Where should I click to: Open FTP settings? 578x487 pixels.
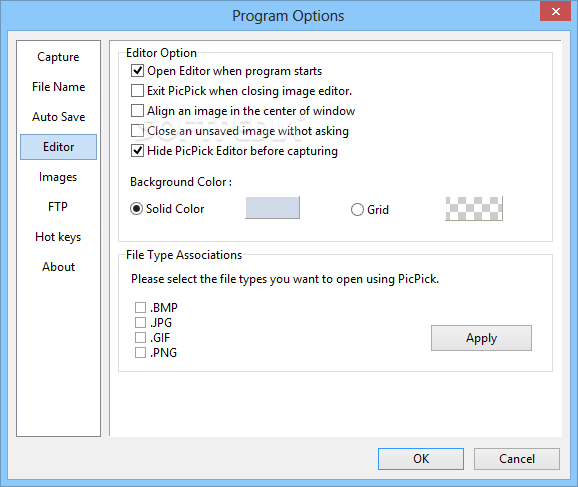pyautogui.click(x=58, y=207)
